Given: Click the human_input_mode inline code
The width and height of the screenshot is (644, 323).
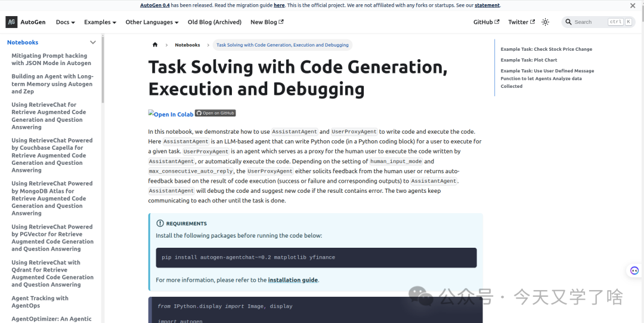Looking at the screenshot, I should (x=396, y=162).
